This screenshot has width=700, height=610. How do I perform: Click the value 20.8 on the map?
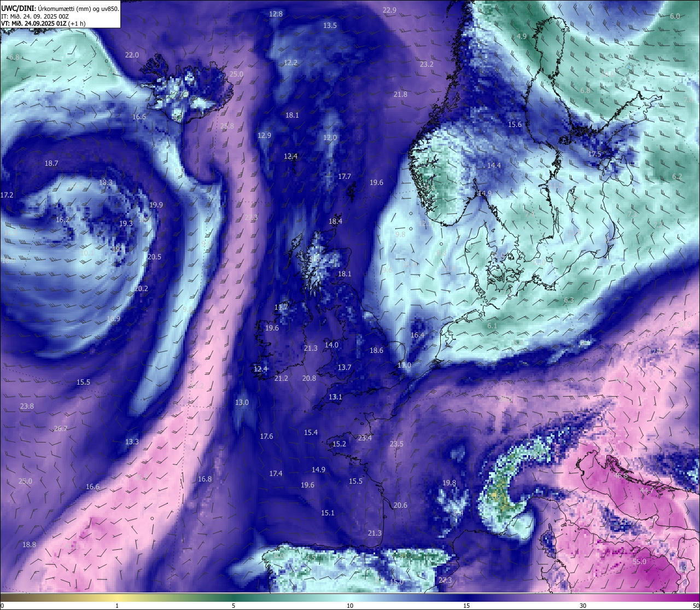coord(309,378)
